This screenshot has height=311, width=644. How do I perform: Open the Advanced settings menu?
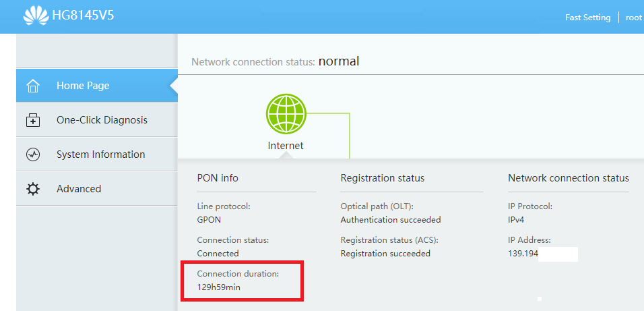(79, 189)
